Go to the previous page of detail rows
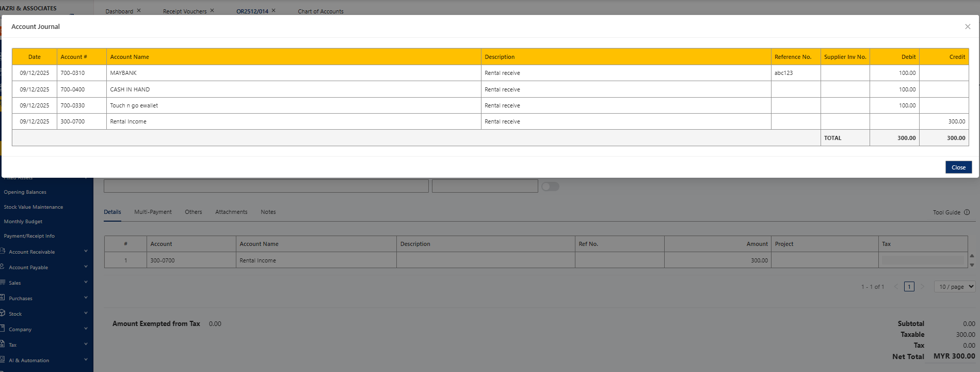The image size is (980, 372). coord(896,287)
